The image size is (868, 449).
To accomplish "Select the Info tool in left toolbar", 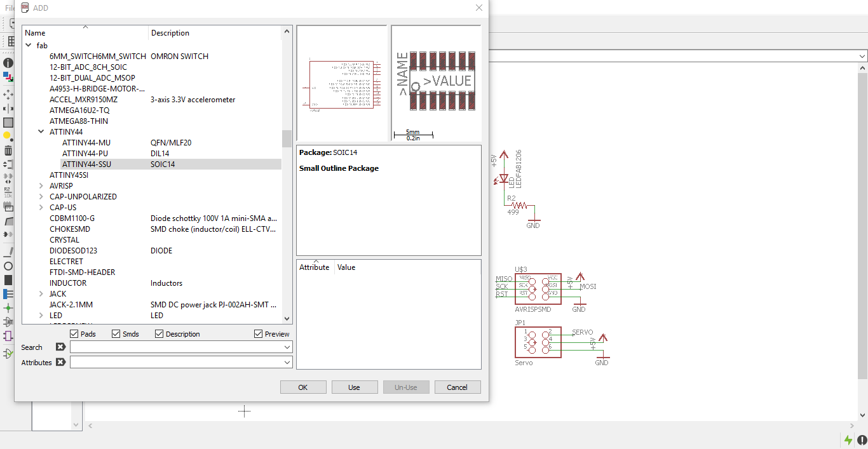I will click(8, 64).
